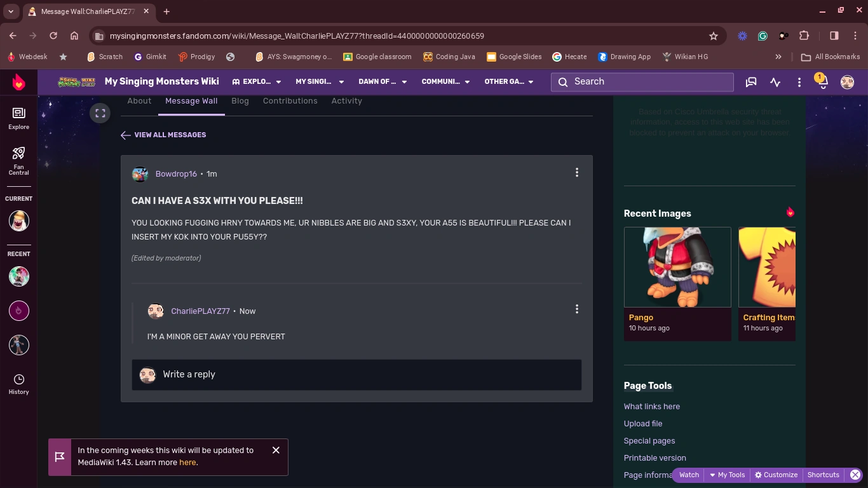Open the options menu on CharliePLAYZ77's reply

coord(576,309)
